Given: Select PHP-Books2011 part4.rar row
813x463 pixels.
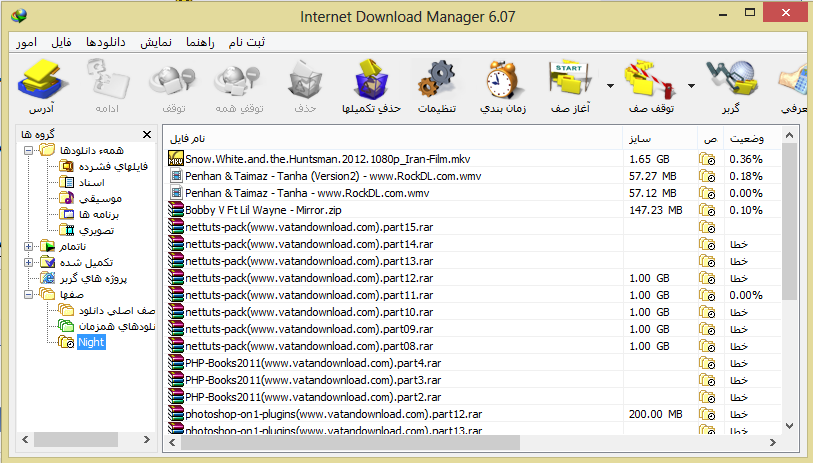Looking at the screenshot, I should [x=473, y=363].
